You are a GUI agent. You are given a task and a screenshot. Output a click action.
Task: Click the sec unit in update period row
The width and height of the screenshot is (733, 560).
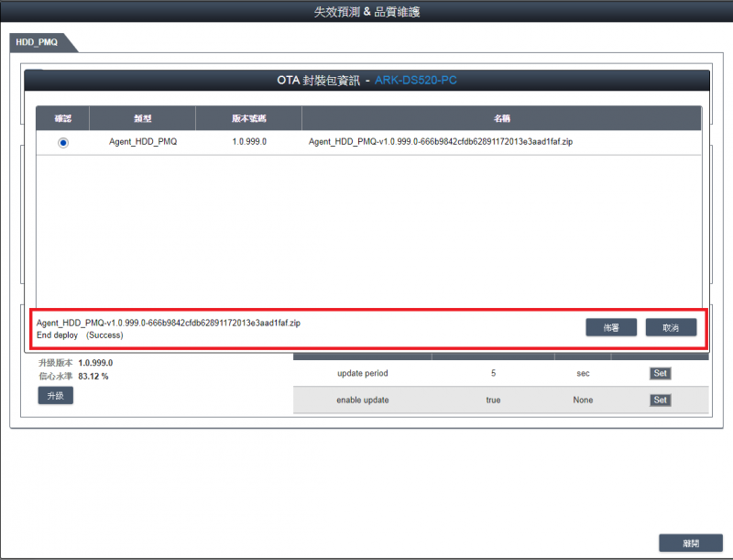coord(583,373)
